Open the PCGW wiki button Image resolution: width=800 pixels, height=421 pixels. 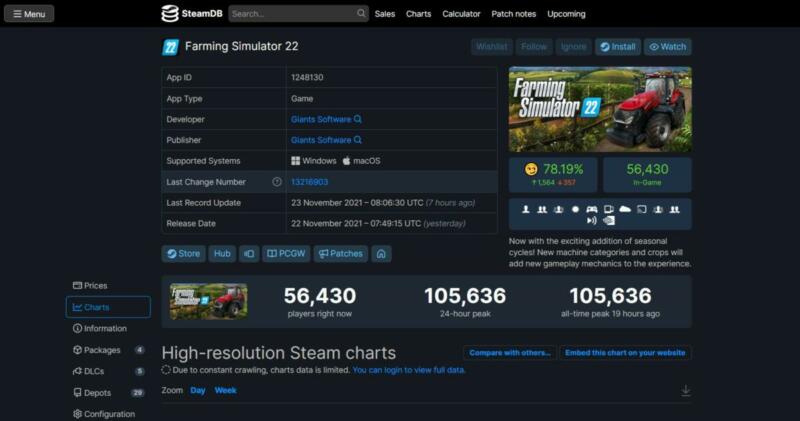286,254
